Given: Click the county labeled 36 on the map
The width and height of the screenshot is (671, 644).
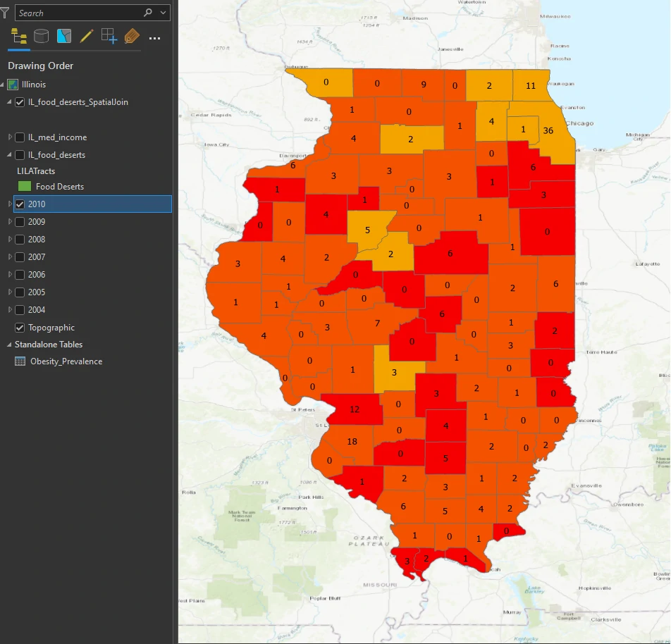Looking at the screenshot, I should [548, 130].
